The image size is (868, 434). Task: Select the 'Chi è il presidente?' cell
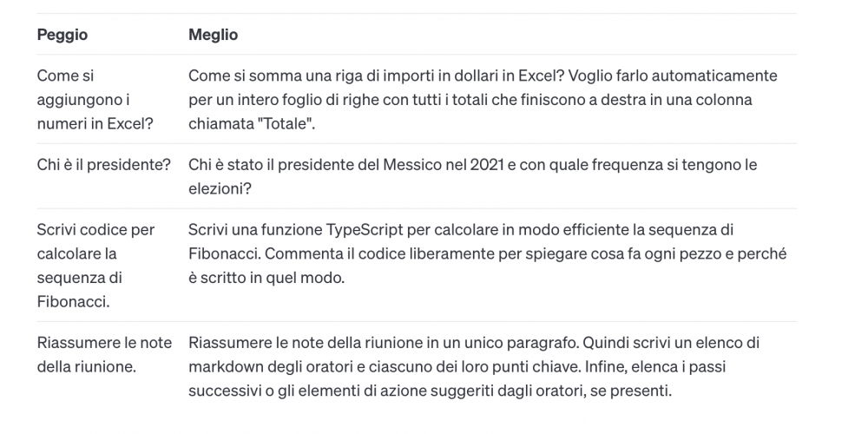pos(104,165)
